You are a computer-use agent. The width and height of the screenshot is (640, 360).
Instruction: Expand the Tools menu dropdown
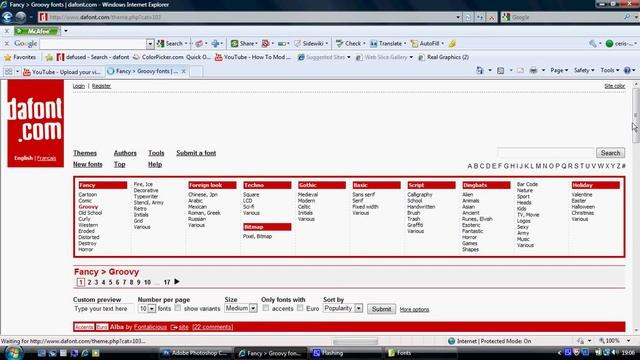pos(609,70)
